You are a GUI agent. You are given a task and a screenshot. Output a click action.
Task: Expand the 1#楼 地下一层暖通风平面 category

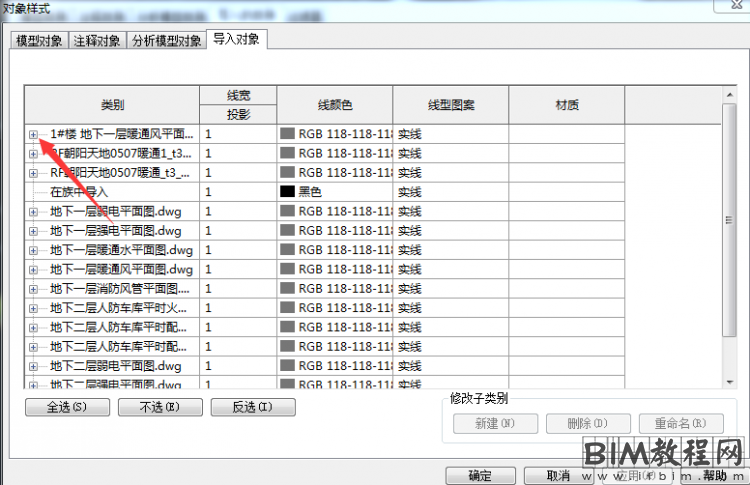pyautogui.click(x=33, y=134)
